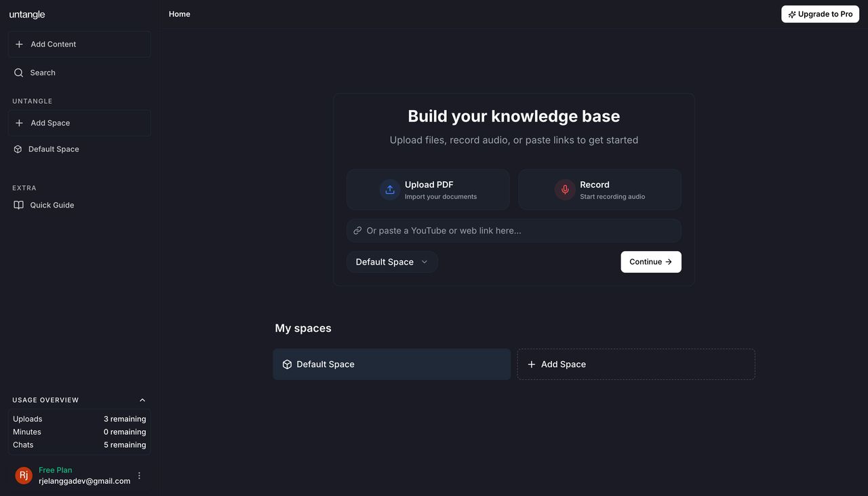Click the Build your knowledge base heading
Image resolution: width=868 pixels, height=496 pixels.
[514, 116]
